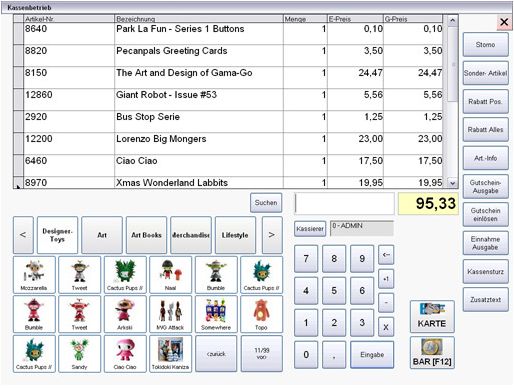Image resolution: width=514 pixels, height=388 pixels.
Task: Add the Tokidoki Kaniza product tile
Action: [x=170, y=354]
